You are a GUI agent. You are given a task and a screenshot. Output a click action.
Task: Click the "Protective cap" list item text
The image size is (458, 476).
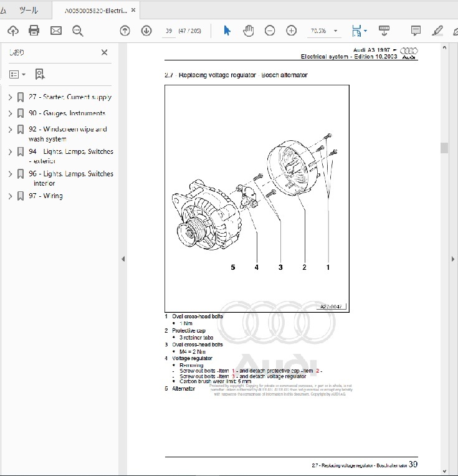189,331
